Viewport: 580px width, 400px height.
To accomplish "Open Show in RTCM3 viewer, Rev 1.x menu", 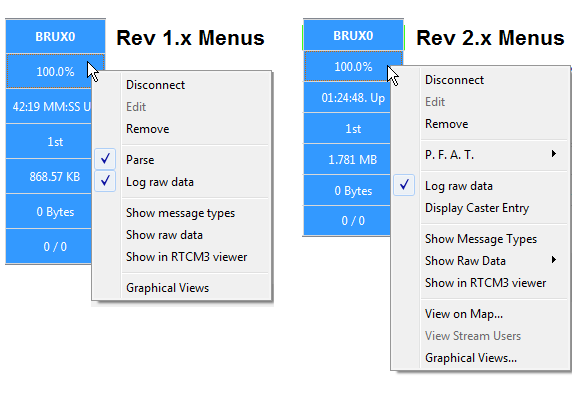I will pyautogui.click(x=186, y=257).
